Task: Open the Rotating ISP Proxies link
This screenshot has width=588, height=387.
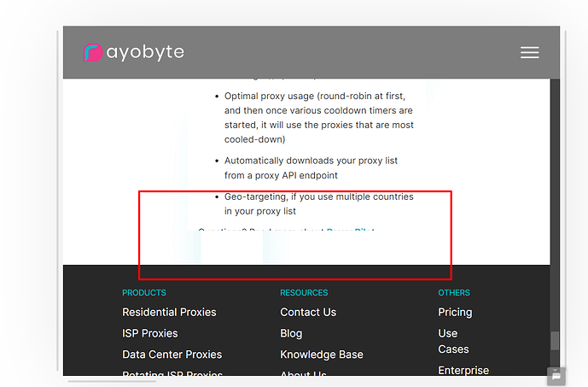Action: click(172, 374)
